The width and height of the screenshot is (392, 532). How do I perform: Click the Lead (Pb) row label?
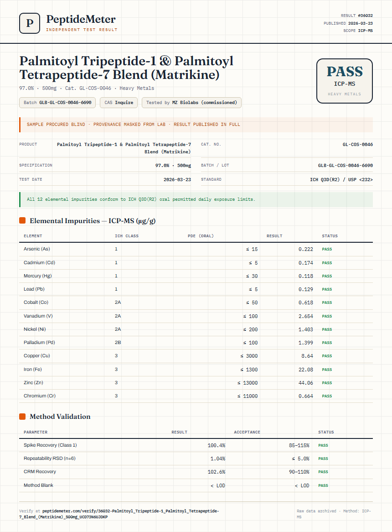(x=34, y=289)
